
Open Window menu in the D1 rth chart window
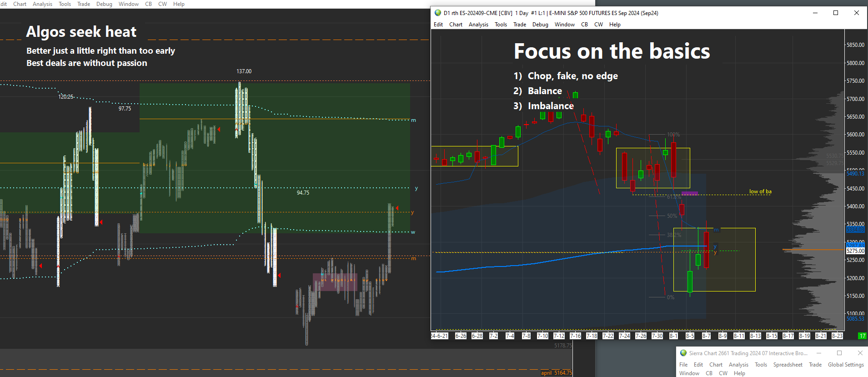point(565,25)
